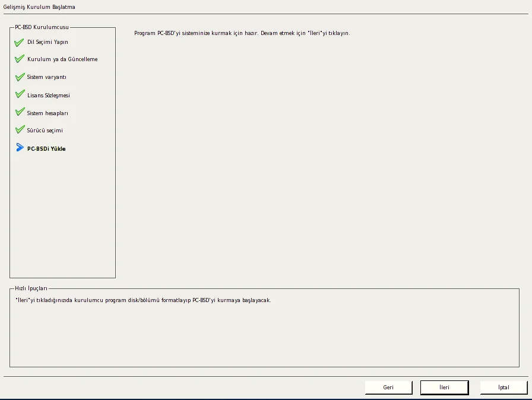Go back with the Geri button

(x=388, y=388)
